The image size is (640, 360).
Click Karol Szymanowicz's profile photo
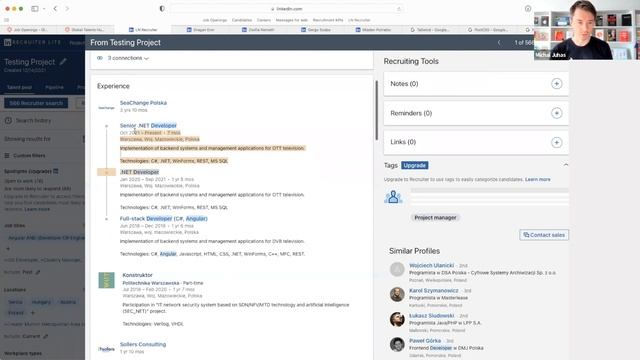point(397,294)
